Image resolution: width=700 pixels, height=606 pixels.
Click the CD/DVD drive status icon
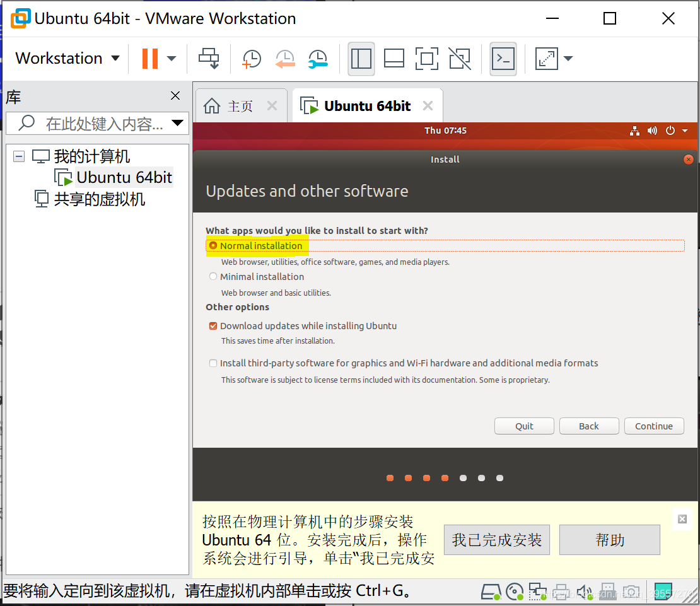click(x=515, y=592)
